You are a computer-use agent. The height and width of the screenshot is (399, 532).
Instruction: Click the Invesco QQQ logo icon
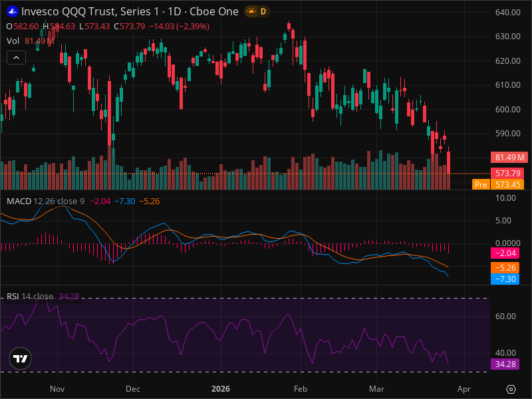(x=13, y=11)
